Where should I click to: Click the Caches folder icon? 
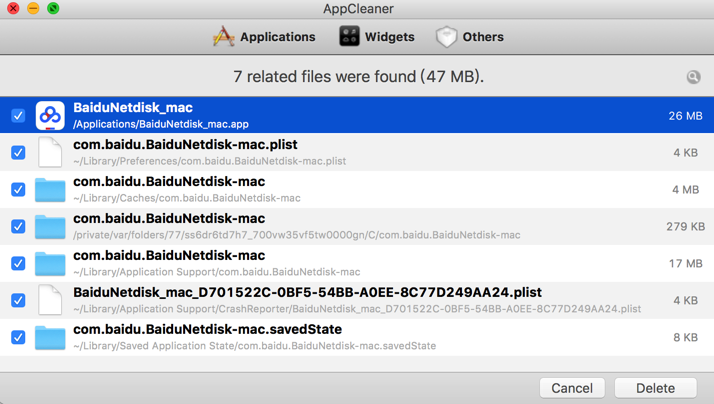50,189
